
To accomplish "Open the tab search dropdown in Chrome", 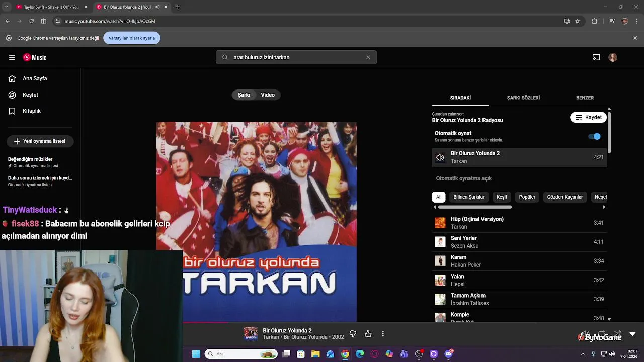I will (6, 7).
